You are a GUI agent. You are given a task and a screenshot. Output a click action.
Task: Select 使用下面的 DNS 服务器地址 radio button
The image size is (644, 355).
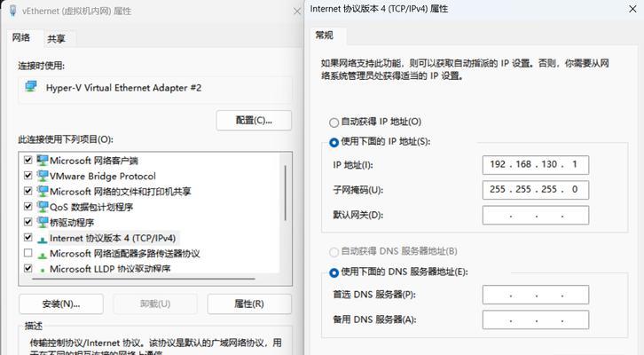(334, 272)
